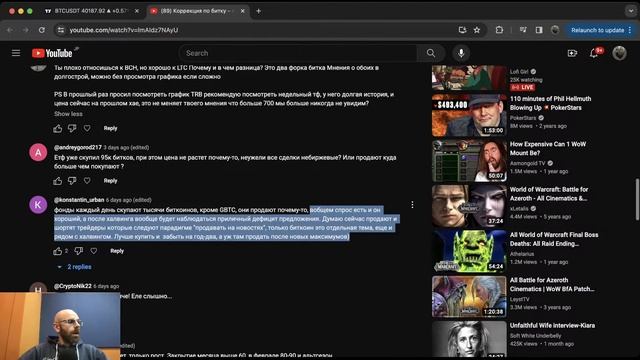Open the Chrome profile avatar
This screenshot has width=640, height=360.
click(555, 30)
